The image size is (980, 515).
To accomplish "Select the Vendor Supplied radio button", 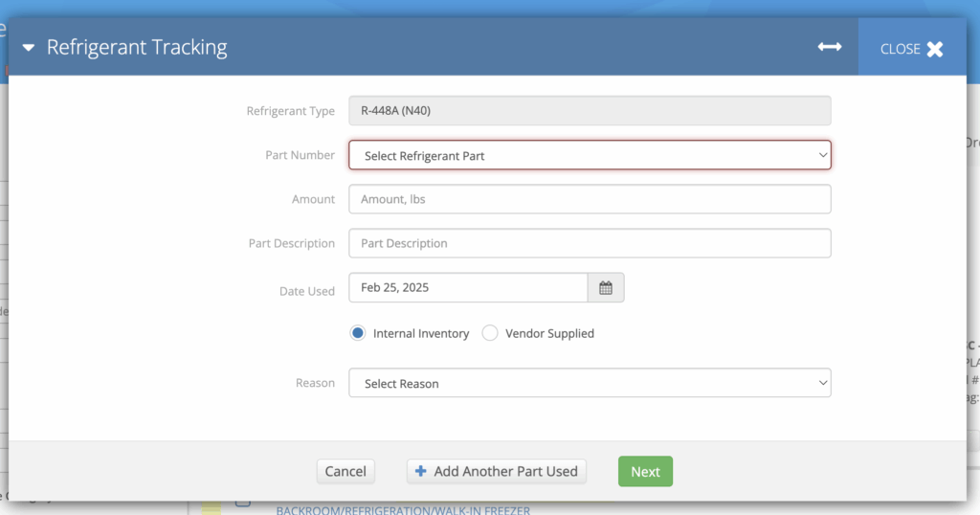I will click(490, 333).
